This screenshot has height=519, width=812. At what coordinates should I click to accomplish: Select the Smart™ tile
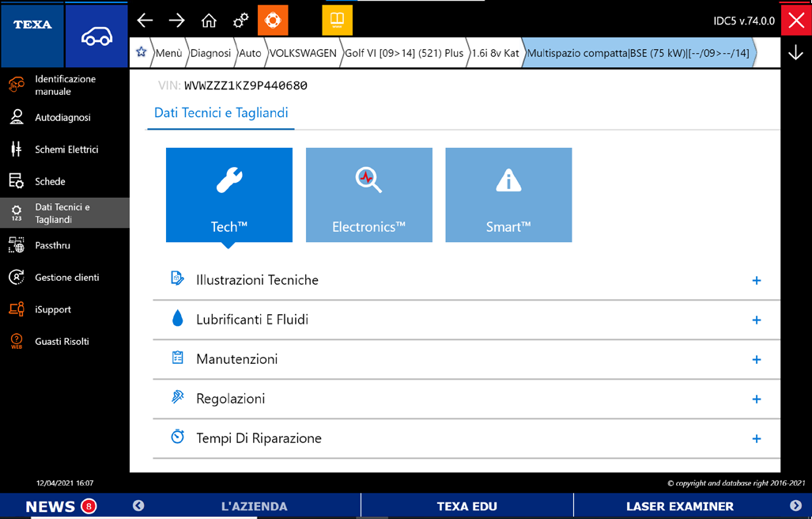pos(508,195)
